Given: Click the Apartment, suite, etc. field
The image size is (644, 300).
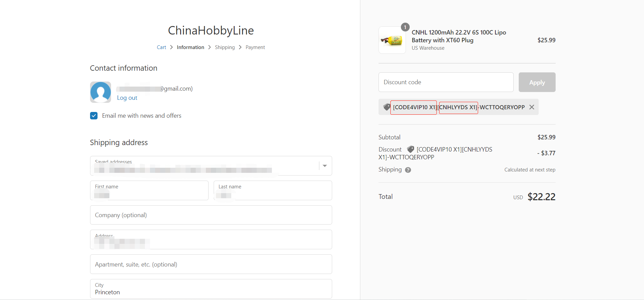Looking at the screenshot, I should tap(211, 264).
